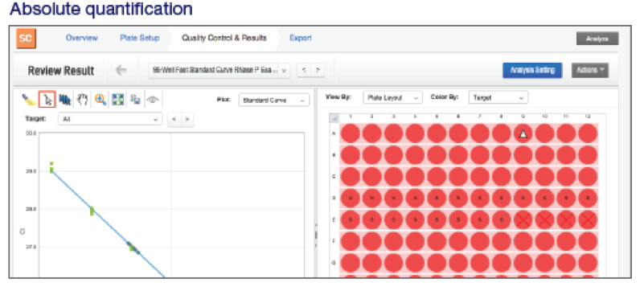Click the plot legend squares icon

point(136,100)
